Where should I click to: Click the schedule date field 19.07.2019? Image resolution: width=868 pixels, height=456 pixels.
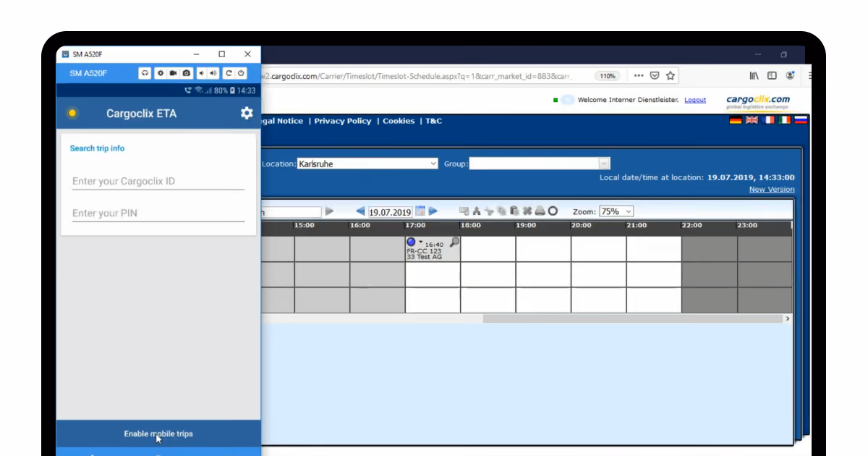390,212
